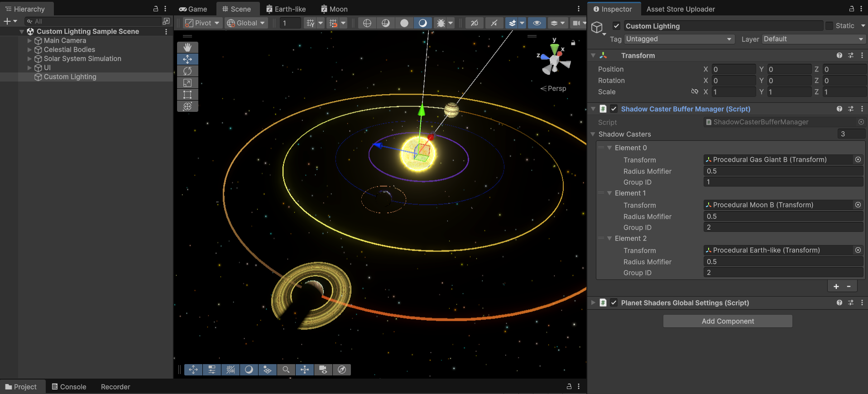Enable the Static checkbox

point(829,26)
